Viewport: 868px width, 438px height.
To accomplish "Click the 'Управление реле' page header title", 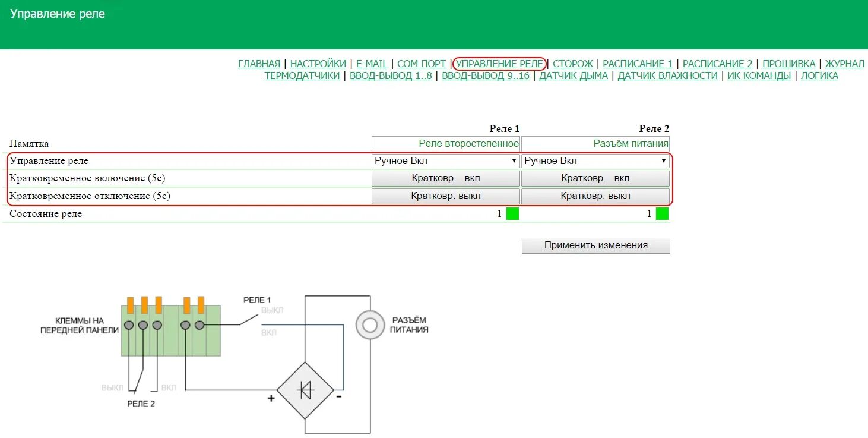I will click(x=58, y=14).
